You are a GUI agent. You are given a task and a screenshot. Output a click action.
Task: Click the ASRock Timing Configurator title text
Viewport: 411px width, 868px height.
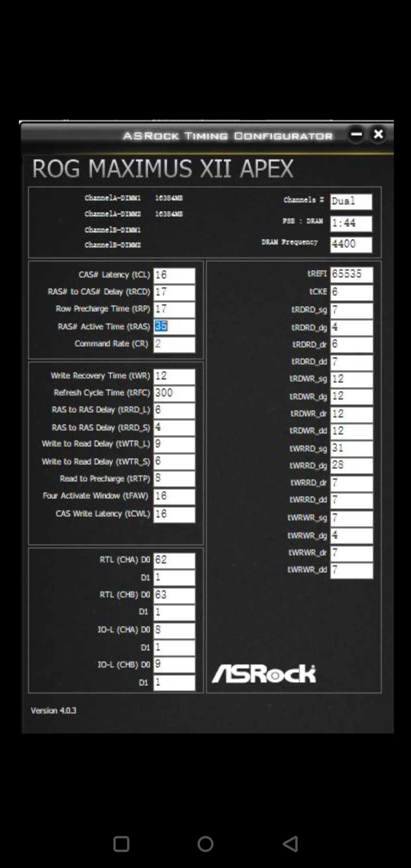point(228,136)
